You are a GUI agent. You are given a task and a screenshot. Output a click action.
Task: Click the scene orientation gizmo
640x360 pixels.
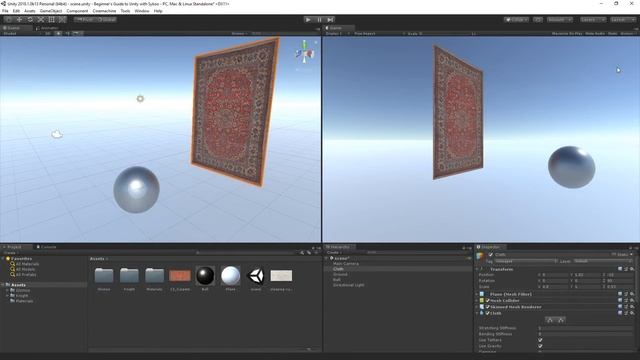[x=305, y=53]
